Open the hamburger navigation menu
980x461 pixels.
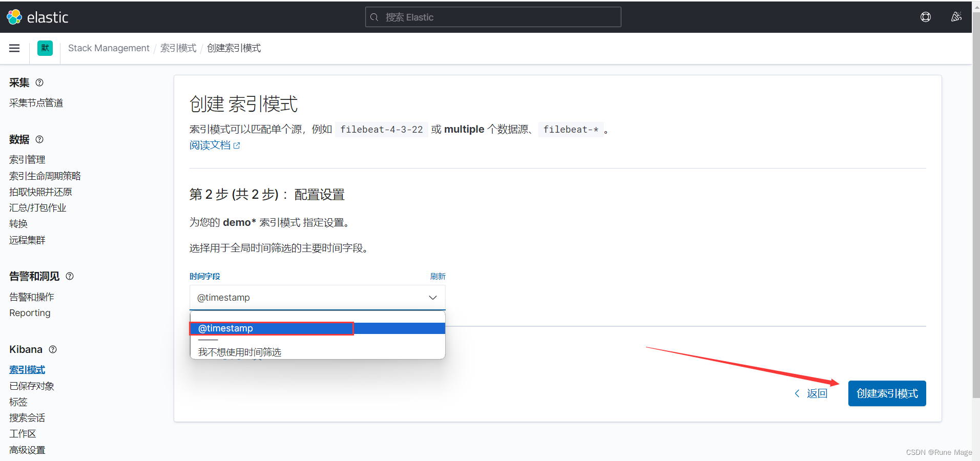click(x=14, y=48)
